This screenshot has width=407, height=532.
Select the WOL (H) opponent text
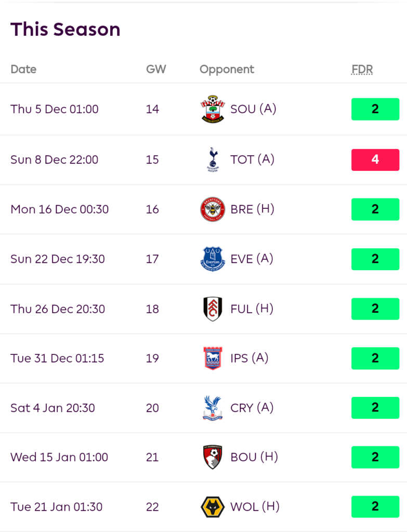pos(255,507)
